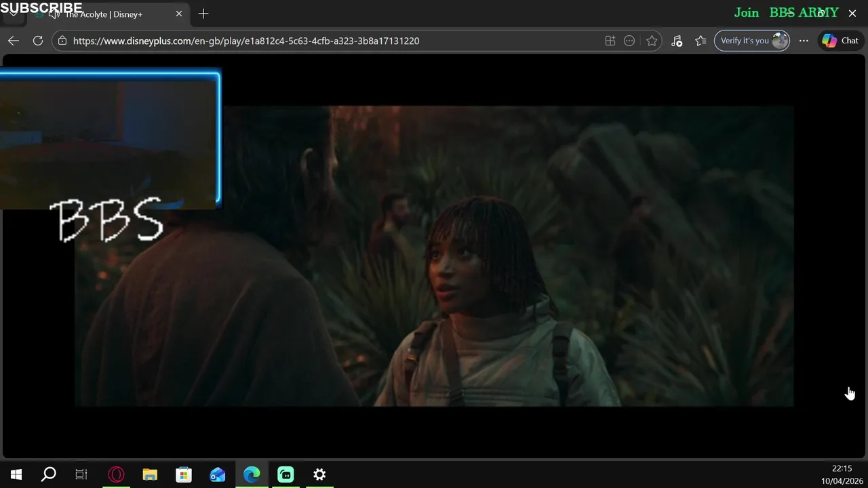The image size is (868, 488).
Task: Open Copilot Chat sidebar
Action: pyautogui.click(x=840, y=41)
